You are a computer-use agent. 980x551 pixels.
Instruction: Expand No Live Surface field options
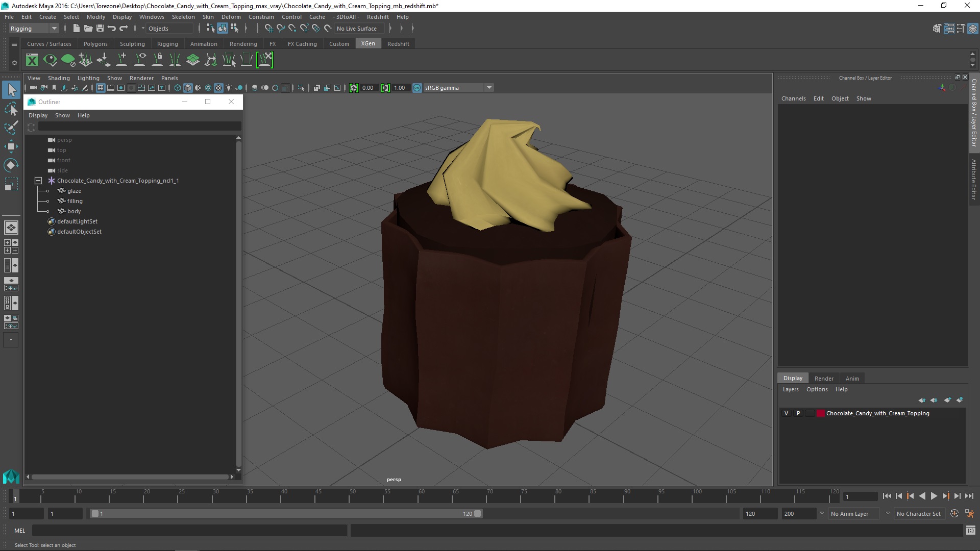tap(390, 29)
